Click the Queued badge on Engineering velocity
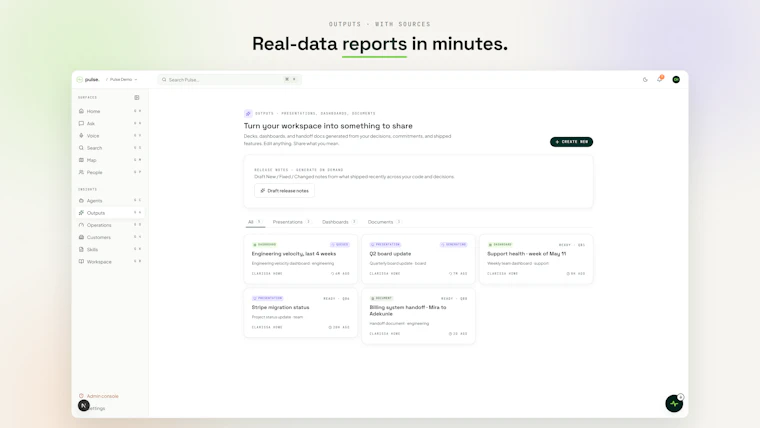Screen dimensions: 760x428 point(340,244)
